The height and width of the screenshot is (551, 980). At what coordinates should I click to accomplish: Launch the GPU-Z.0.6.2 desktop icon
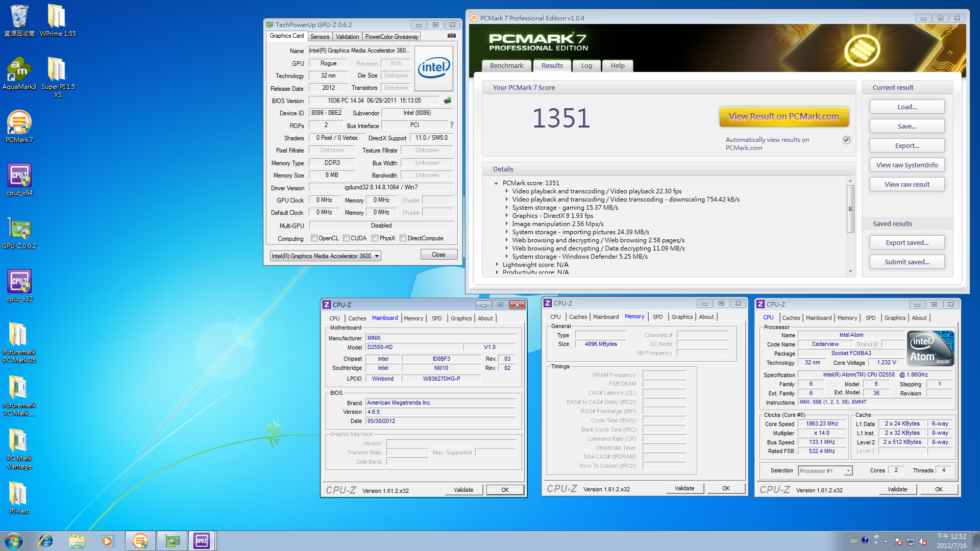(19, 233)
